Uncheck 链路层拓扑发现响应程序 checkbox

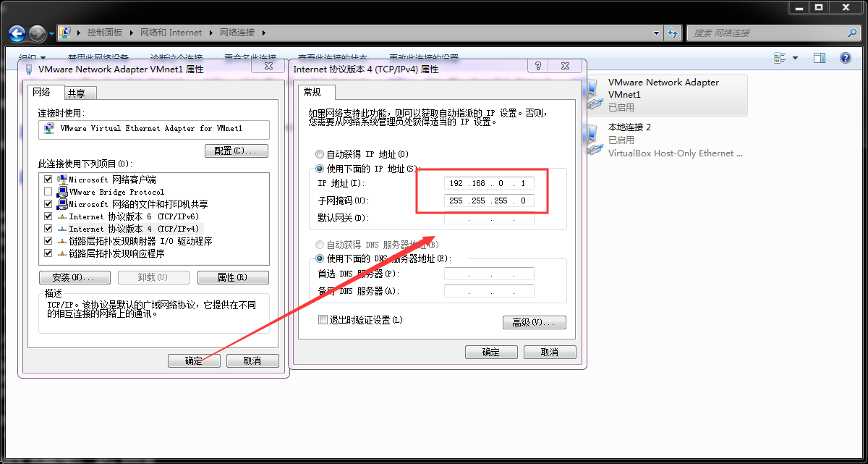click(48, 253)
